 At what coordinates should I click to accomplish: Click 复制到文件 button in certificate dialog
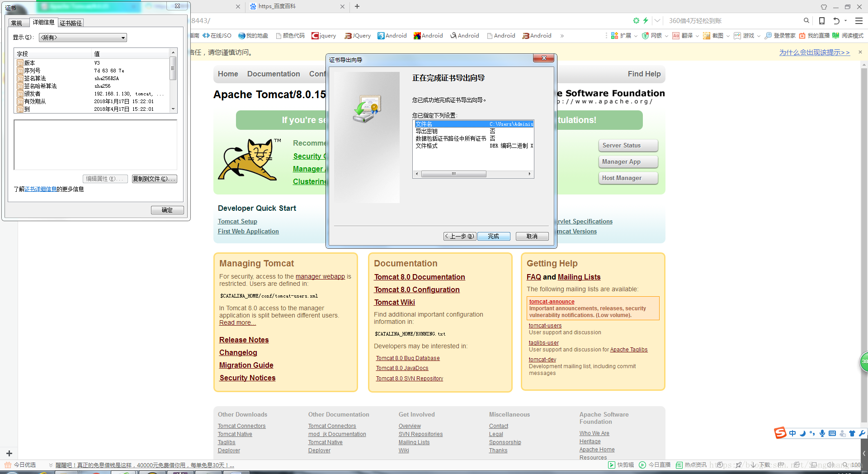[x=154, y=179]
